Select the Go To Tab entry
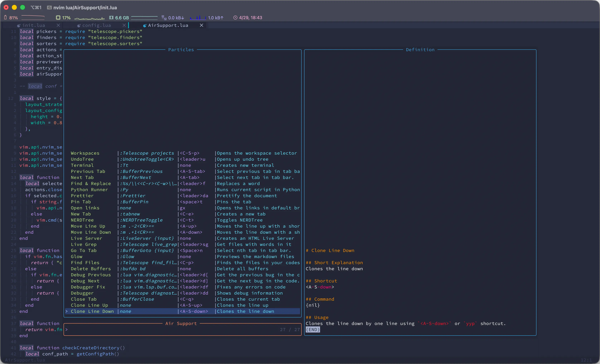 [182, 251]
